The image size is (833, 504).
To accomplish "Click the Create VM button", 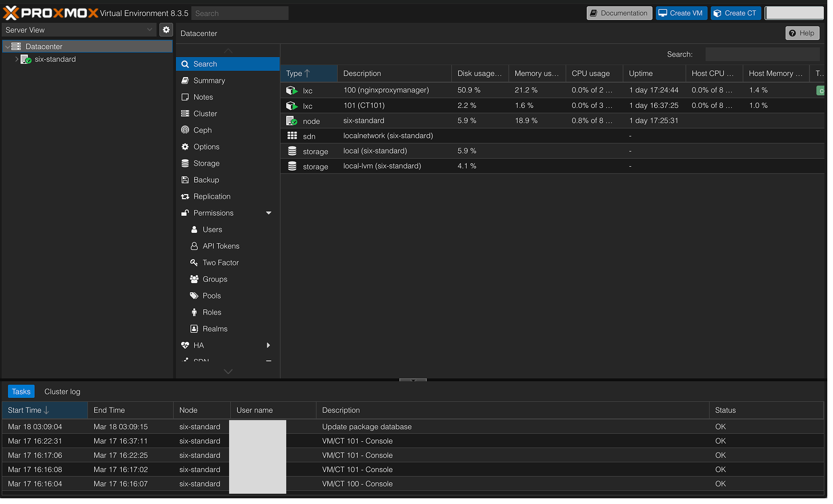I will (682, 13).
